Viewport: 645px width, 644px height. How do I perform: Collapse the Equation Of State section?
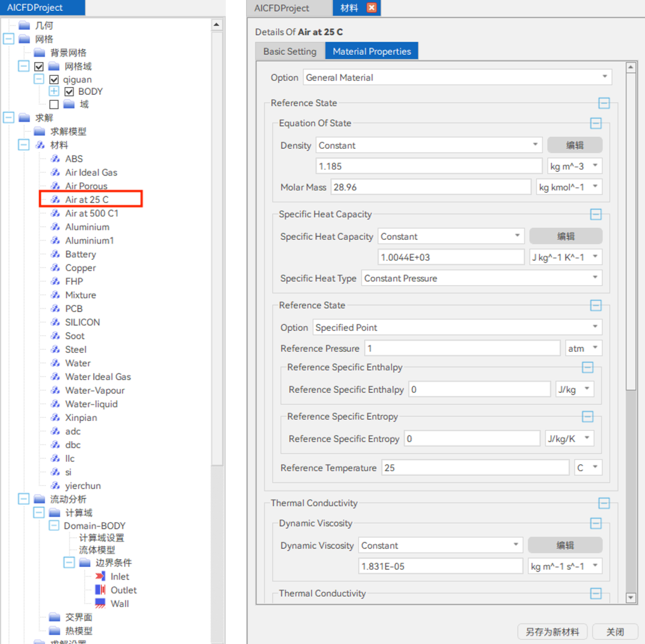(595, 123)
